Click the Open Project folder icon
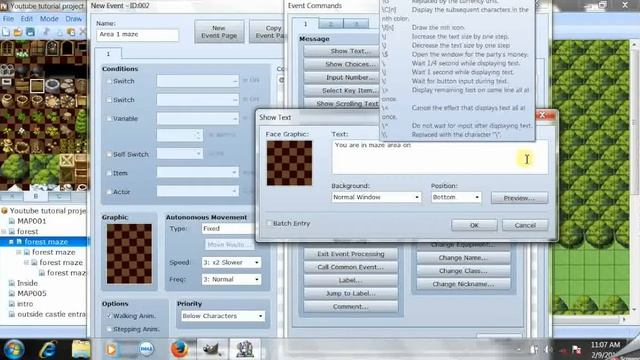640x360 pixels. [x=18, y=31]
